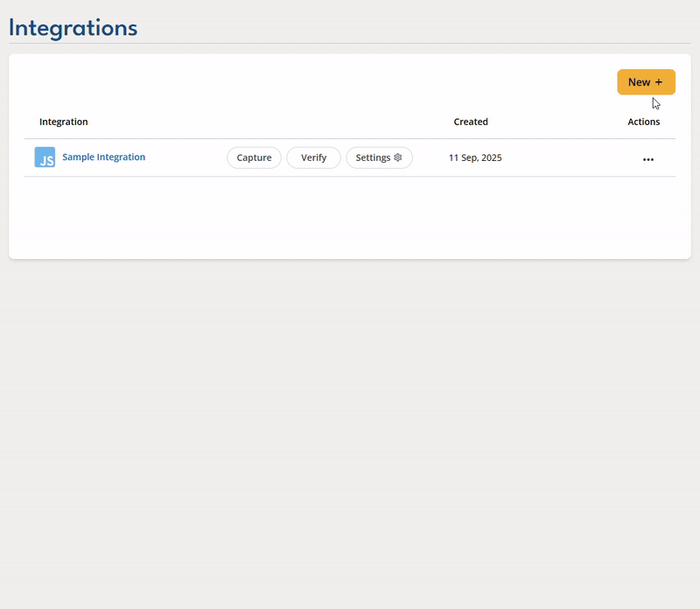Click empty space in the Sample Integration row
Viewport: 700px width, 609px height.
pyautogui.click(x=560, y=158)
